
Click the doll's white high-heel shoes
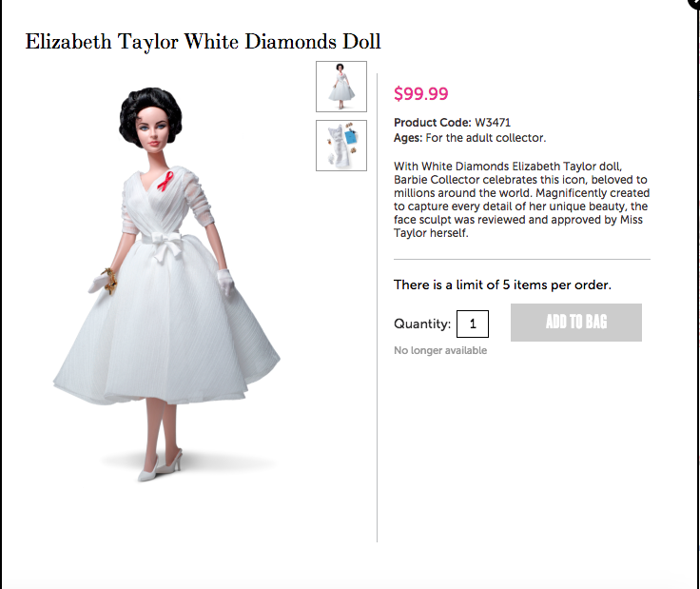coord(161,466)
